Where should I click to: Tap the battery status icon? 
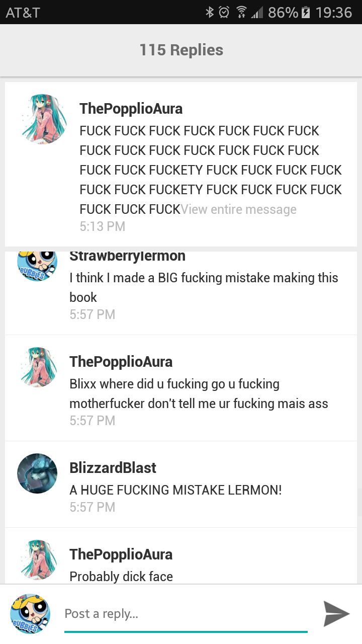(x=305, y=12)
